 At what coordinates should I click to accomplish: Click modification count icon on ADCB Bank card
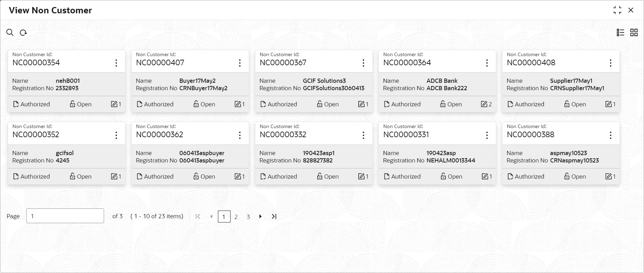pos(484,104)
